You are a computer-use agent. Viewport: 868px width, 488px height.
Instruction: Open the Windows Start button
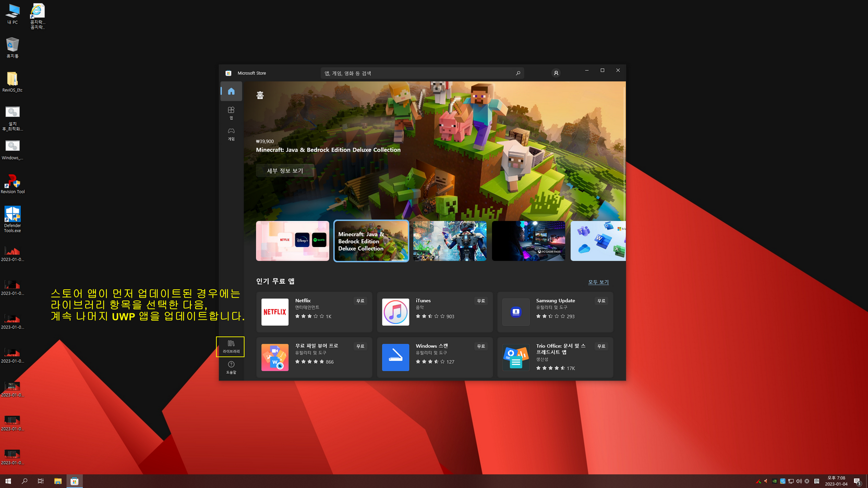[x=8, y=481]
